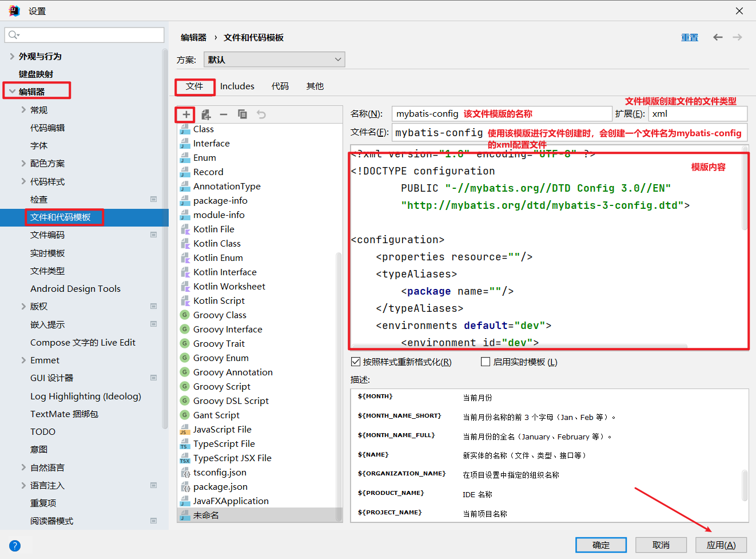This screenshot has height=559, width=756.
Task: Expand the 常规 tree node
Action: click(23, 110)
